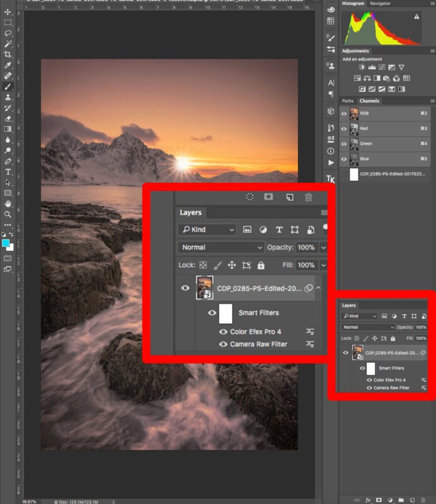The height and width of the screenshot is (504, 436).
Task: Switch to the Paths tab
Action: [348, 101]
